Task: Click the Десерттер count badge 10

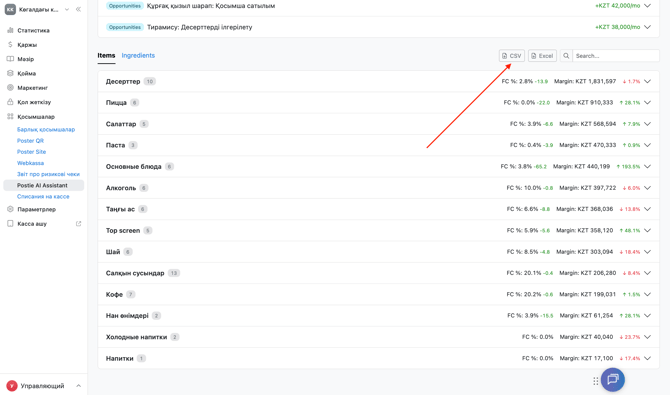Action: pos(150,81)
